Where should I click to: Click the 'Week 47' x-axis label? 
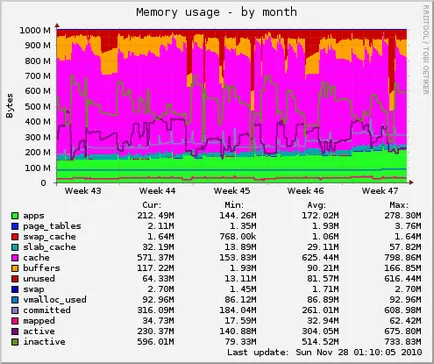point(380,191)
